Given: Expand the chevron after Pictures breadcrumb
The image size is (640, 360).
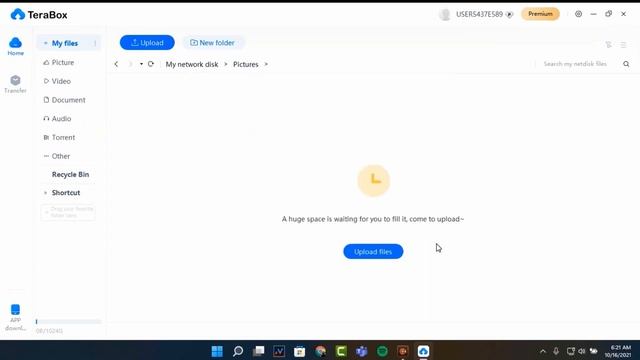Looking at the screenshot, I should coord(266,64).
